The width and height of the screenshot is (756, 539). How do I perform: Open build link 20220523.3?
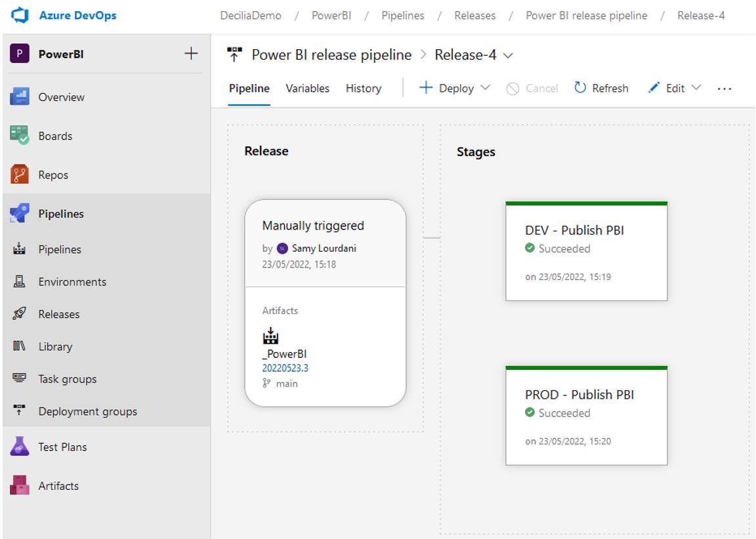285,368
